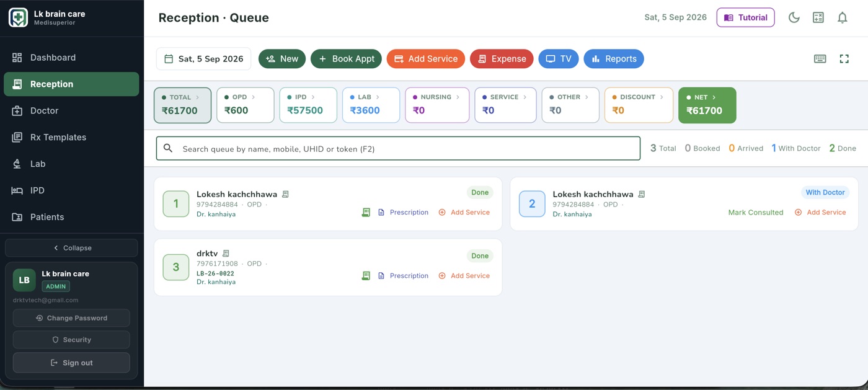
Task: Click the keyboard shortcuts icon
Action: [x=820, y=59]
